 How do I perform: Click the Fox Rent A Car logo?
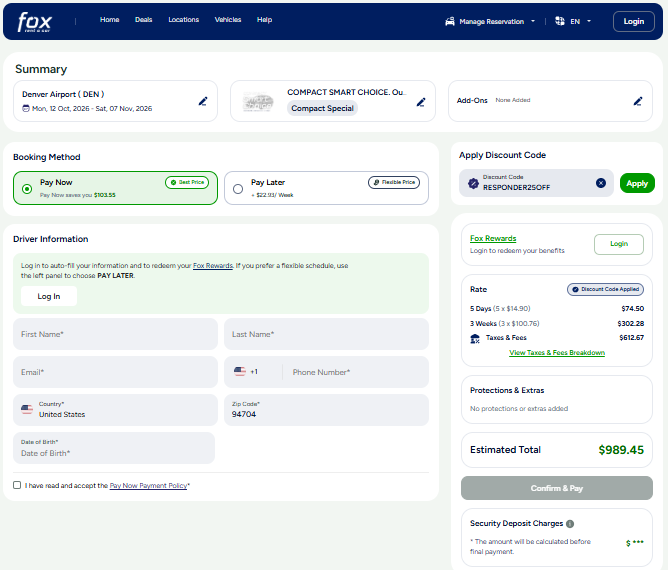tap(35, 22)
